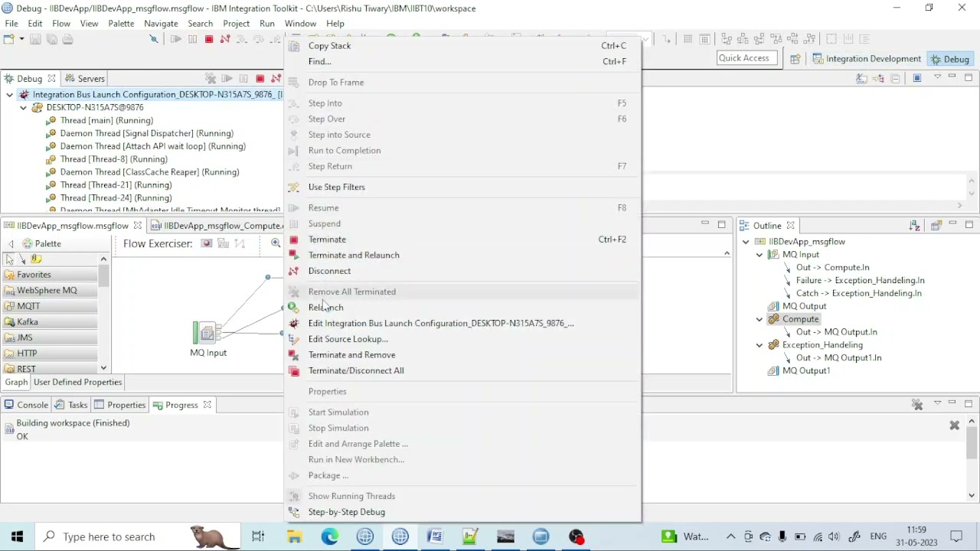The image size is (980, 551).
Task: Open the Kafka palette drawer
Action: (49, 322)
